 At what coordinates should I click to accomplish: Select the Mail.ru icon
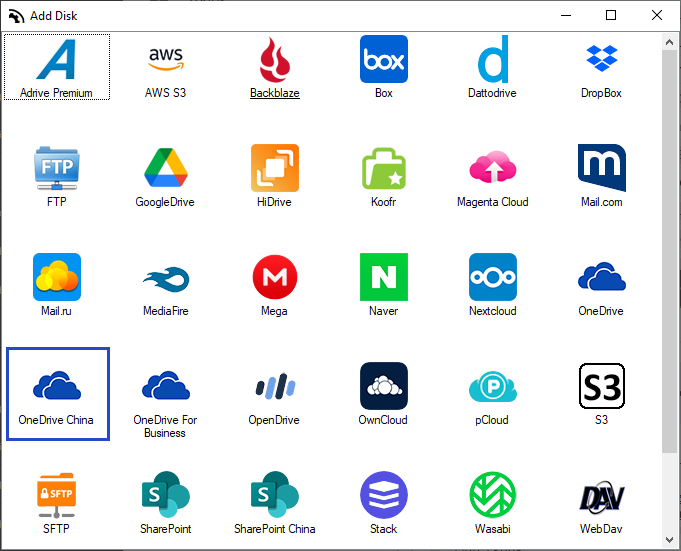click(x=56, y=277)
